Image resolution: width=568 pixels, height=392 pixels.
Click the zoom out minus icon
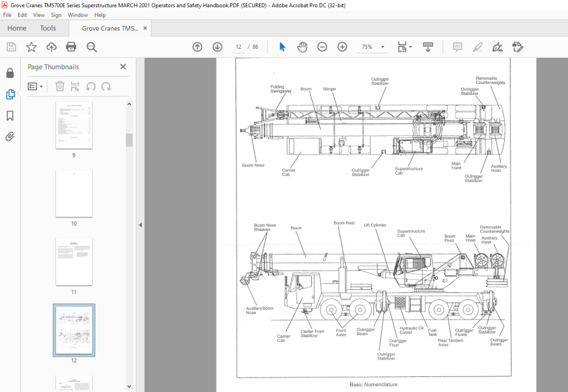(322, 47)
